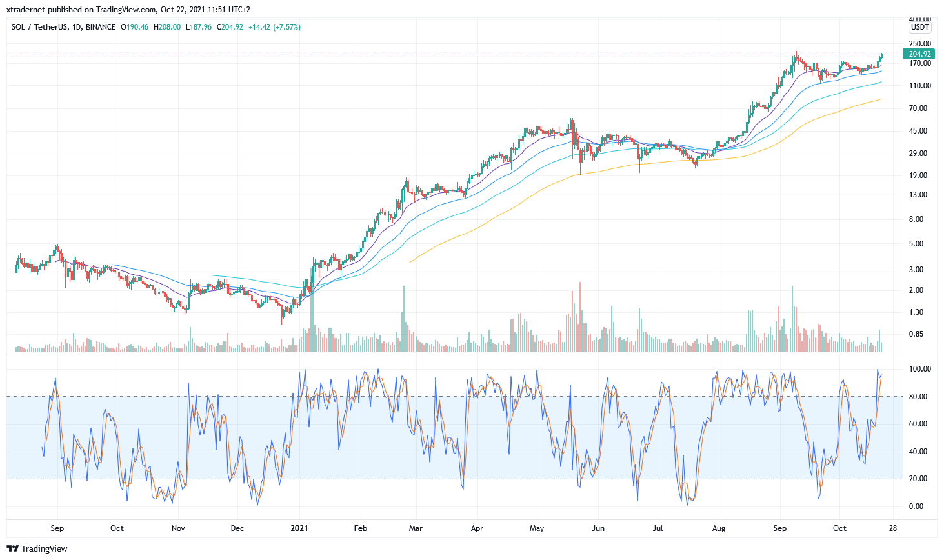Select the low value L187.96
This screenshot has height=560, width=944.
tap(199, 27)
